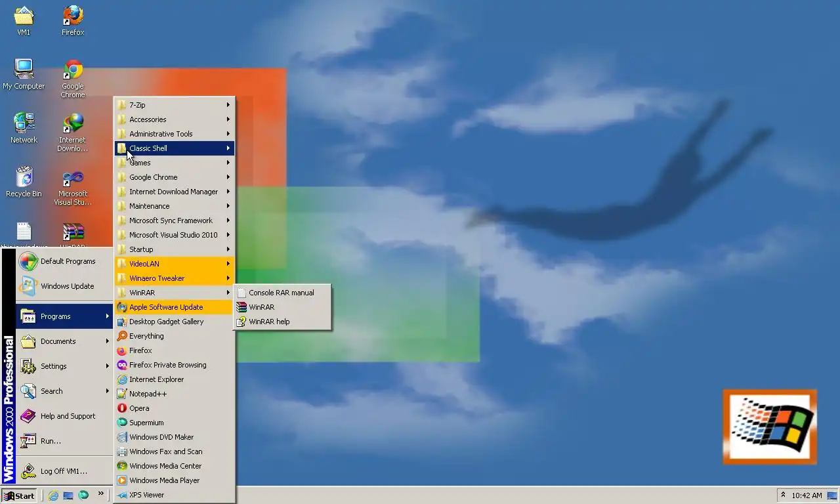This screenshot has height=504, width=840.
Task: Open Default Programs in Start menu
Action: [64, 261]
